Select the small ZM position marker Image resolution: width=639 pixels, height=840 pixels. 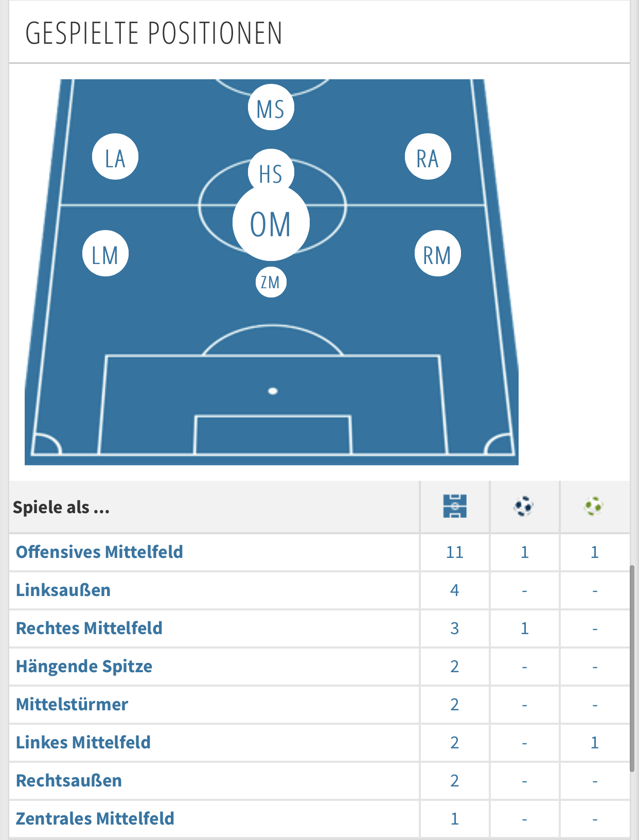coord(271,282)
